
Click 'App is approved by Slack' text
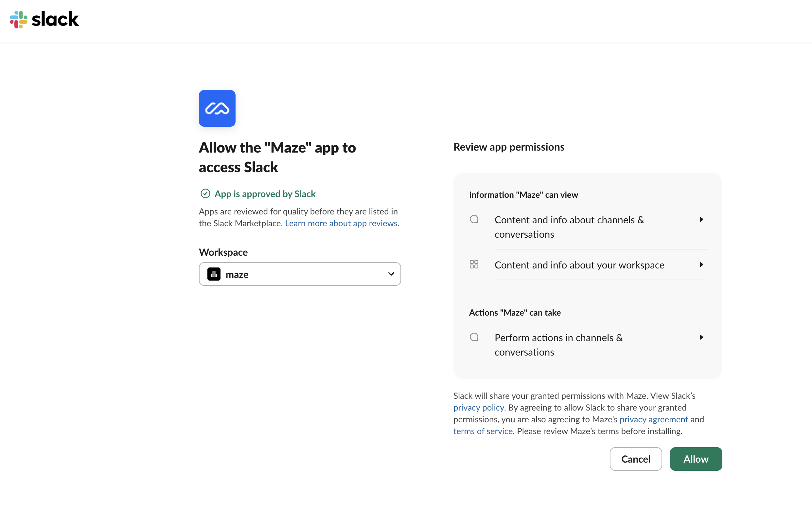point(265,194)
